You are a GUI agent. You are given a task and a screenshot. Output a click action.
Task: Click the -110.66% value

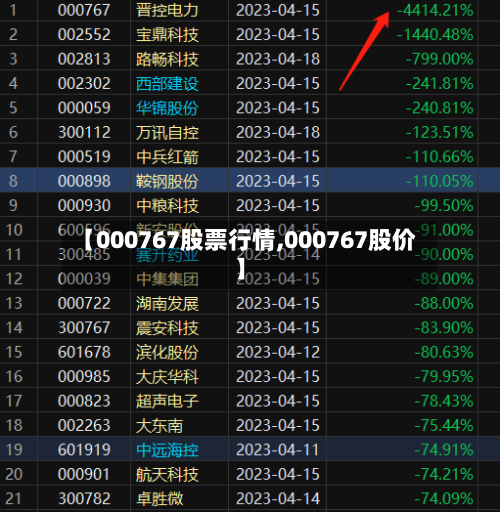click(x=439, y=157)
